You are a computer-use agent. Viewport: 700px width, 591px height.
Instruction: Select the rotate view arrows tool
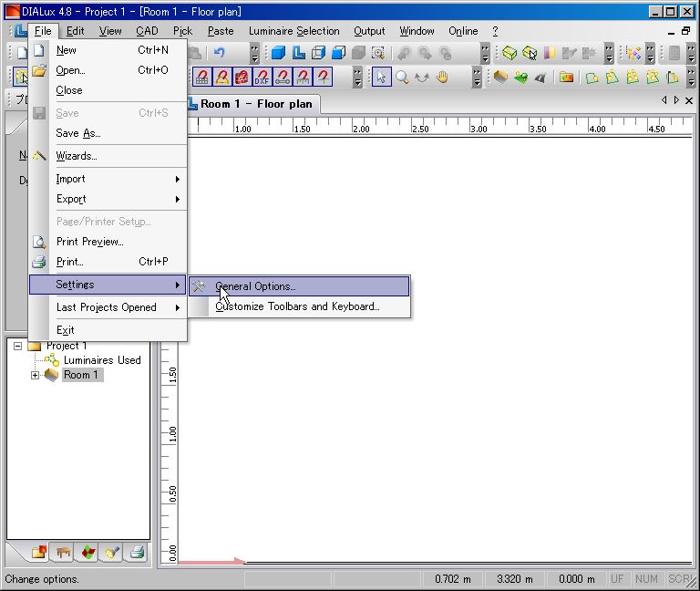pos(422,78)
